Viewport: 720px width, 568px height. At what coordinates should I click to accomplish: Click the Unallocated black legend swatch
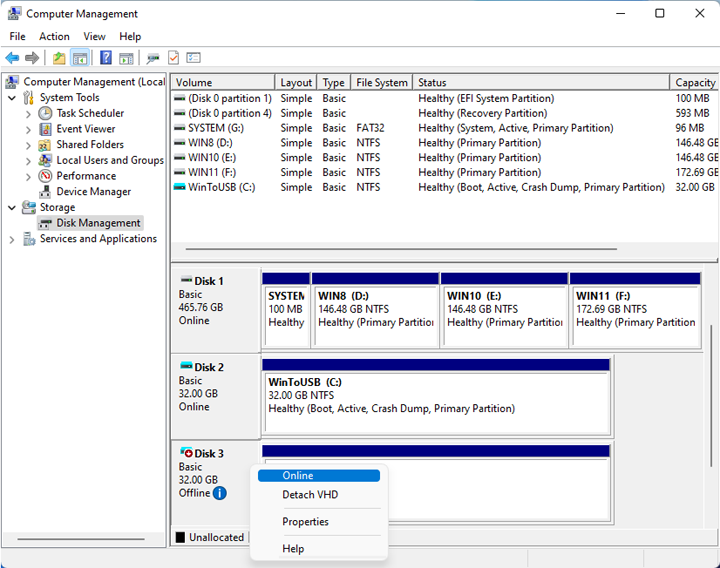(x=180, y=537)
